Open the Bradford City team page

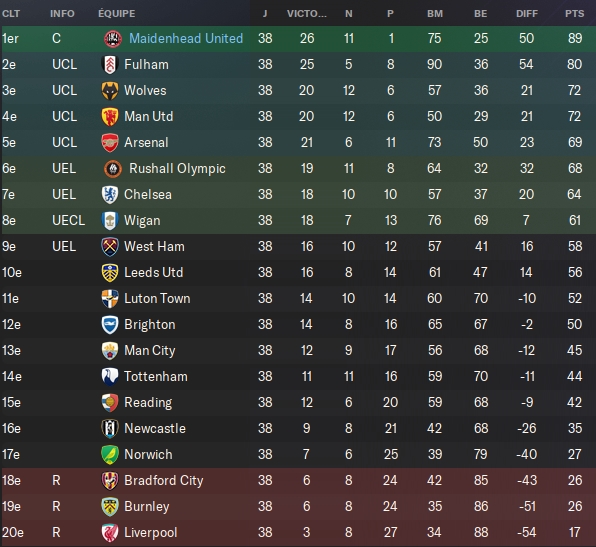[164, 480]
